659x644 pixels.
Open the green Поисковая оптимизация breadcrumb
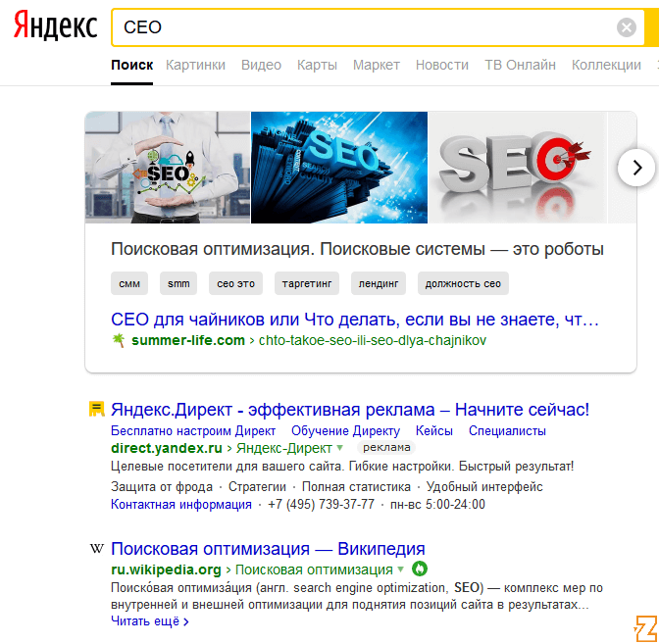click(314, 570)
